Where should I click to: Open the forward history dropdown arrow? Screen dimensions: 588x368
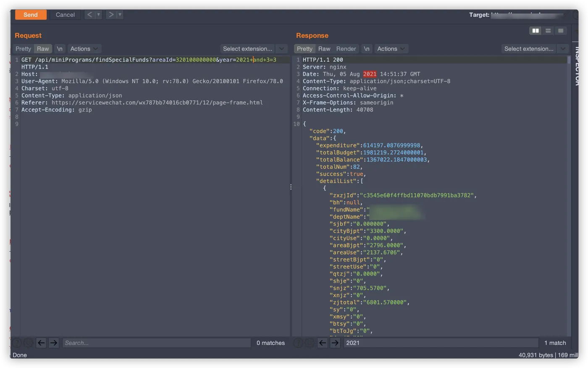120,15
